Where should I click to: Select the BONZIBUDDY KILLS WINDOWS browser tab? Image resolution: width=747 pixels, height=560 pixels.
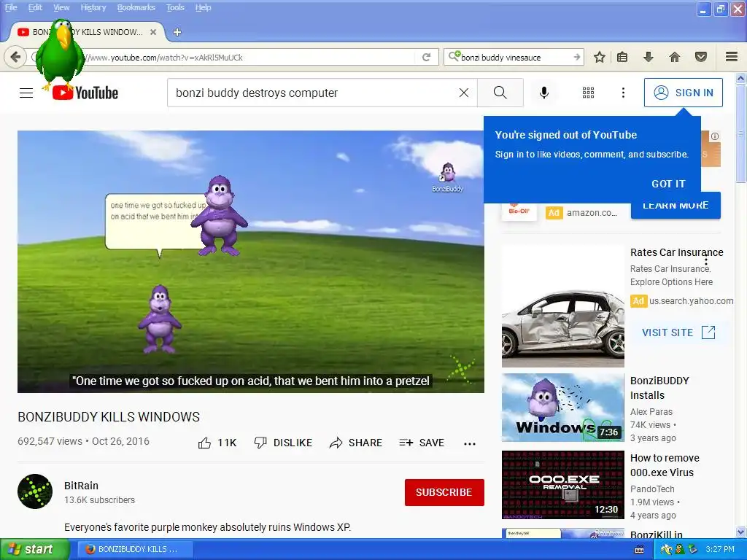(88, 32)
